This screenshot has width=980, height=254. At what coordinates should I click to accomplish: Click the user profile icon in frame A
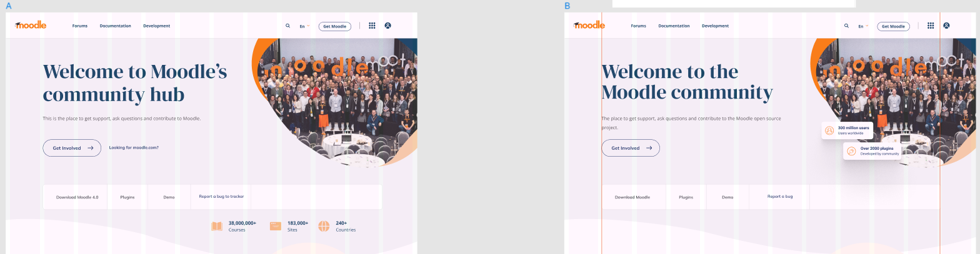[x=388, y=26]
